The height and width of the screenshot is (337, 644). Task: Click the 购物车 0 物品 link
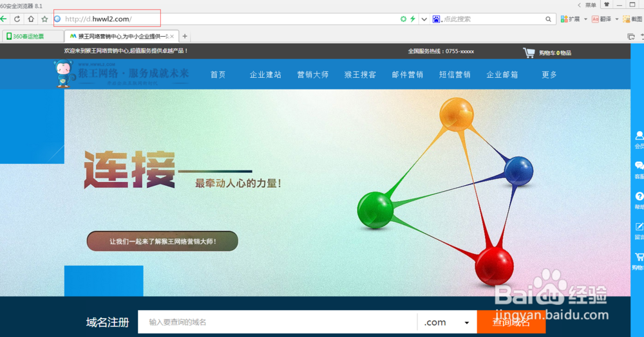coord(555,53)
